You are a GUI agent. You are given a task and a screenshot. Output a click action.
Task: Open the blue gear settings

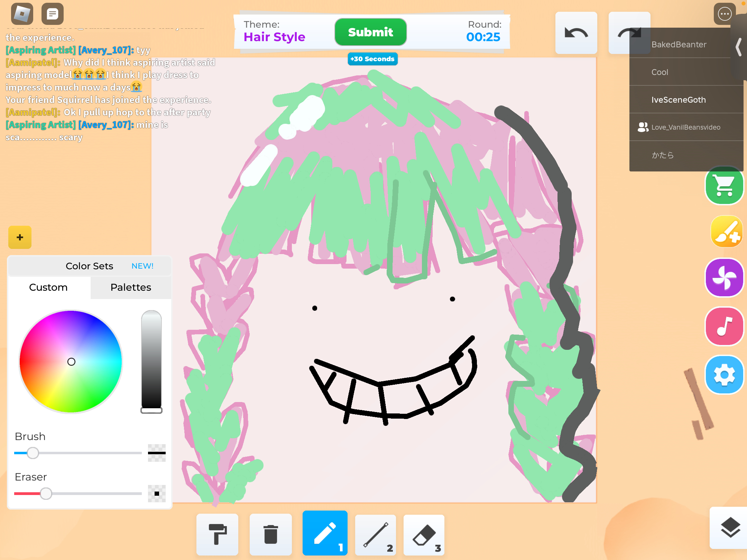[724, 375]
